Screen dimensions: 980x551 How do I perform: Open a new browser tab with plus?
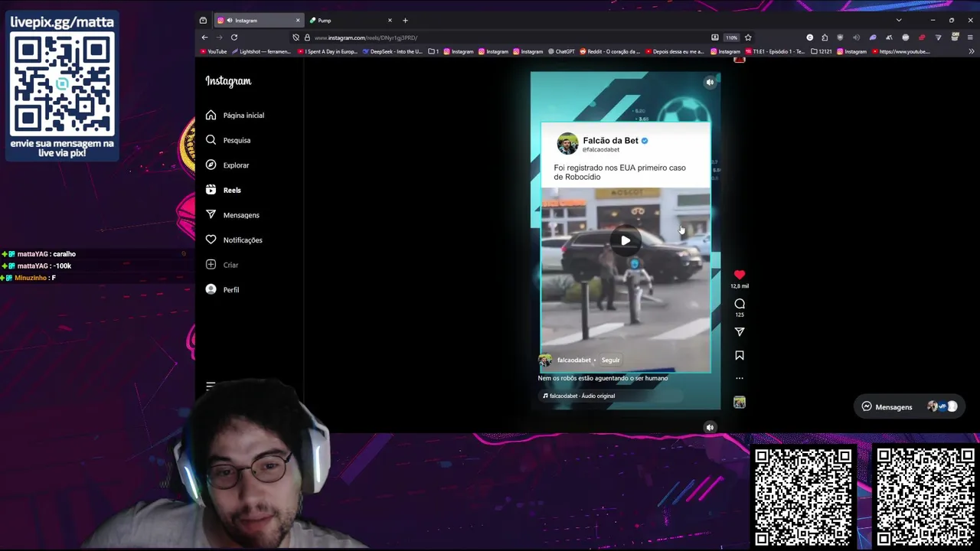(x=405, y=21)
